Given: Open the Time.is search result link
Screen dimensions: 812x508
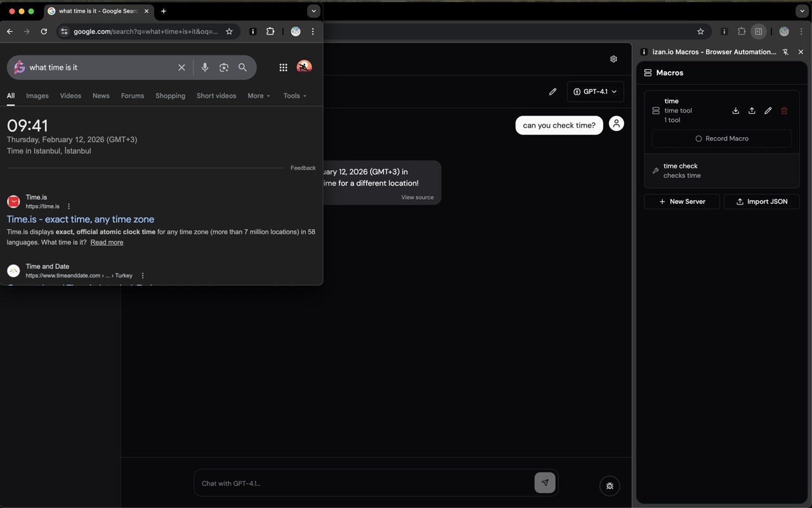Looking at the screenshot, I should (81, 219).
